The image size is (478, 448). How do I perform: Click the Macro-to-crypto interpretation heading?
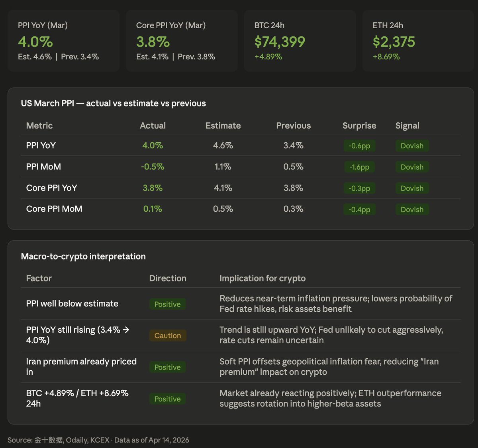[83, 256]
